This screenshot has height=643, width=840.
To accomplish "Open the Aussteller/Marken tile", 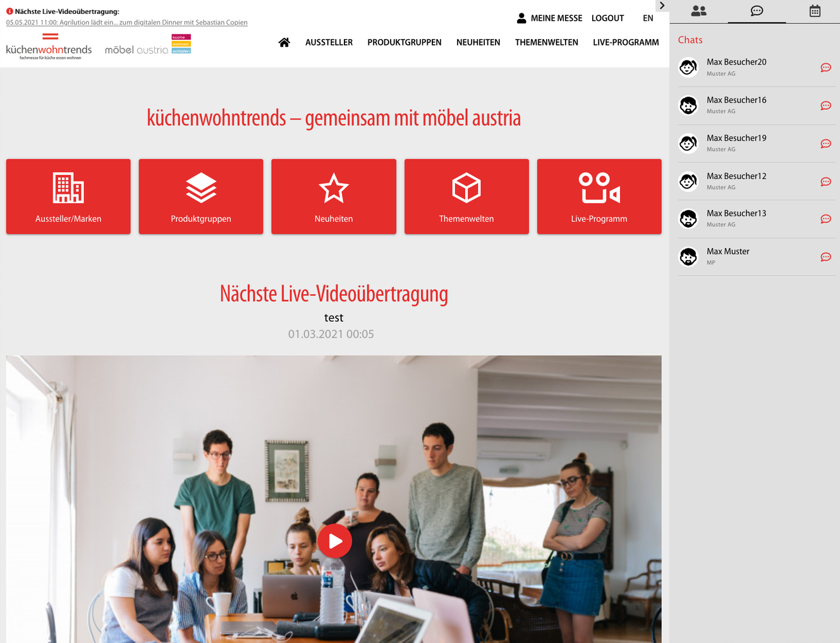I will 68,197.
